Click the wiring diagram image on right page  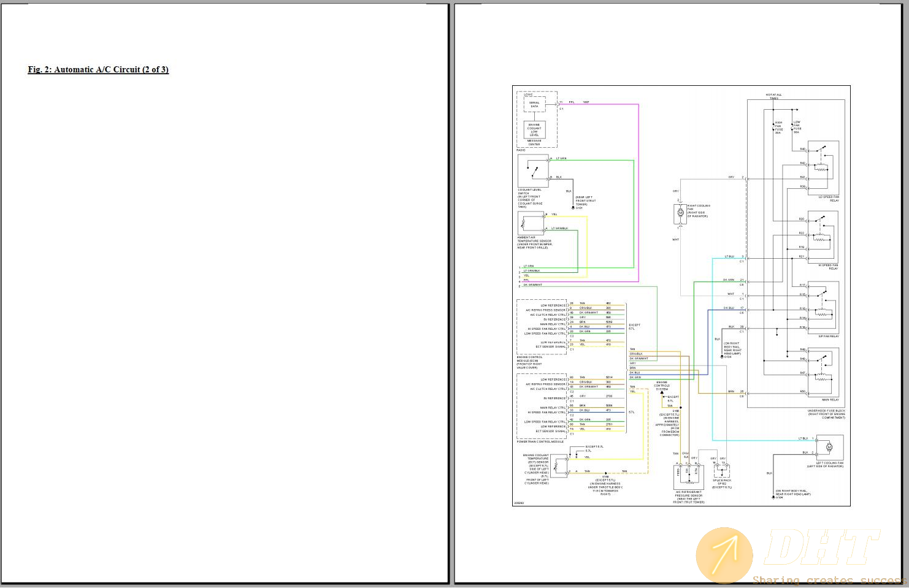681,296
